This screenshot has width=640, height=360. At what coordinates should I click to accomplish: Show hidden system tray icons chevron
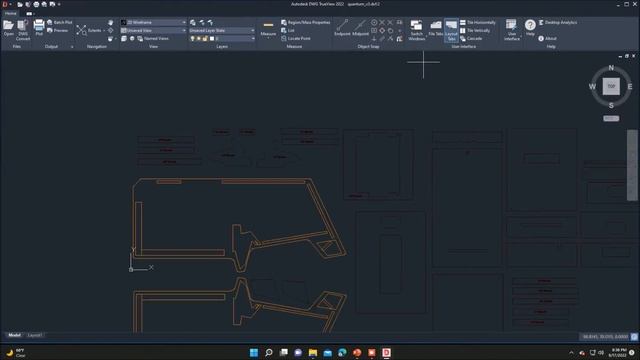(571, 353)
